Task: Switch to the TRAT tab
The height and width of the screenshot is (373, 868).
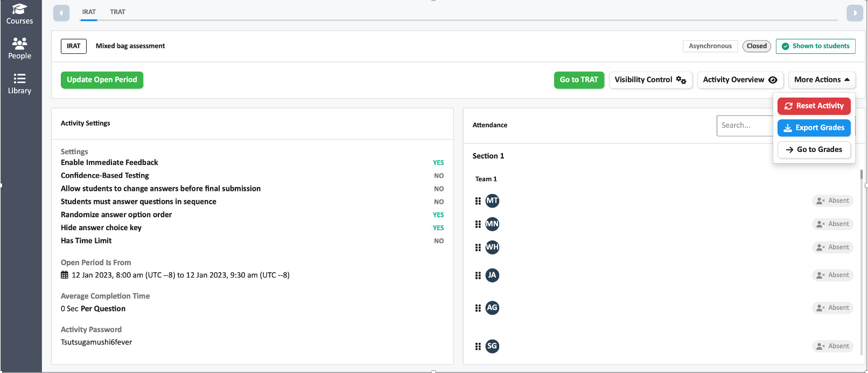Action: point(117,12)
